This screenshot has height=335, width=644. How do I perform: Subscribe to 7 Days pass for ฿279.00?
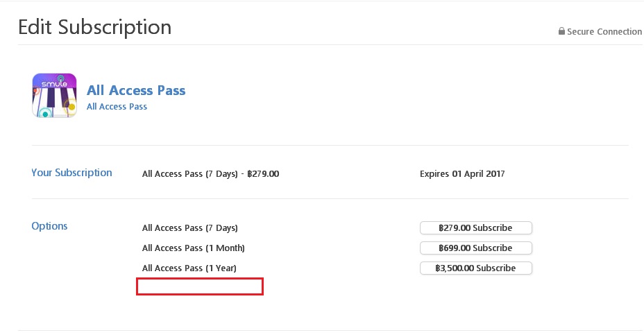click(x=475, y=228)
